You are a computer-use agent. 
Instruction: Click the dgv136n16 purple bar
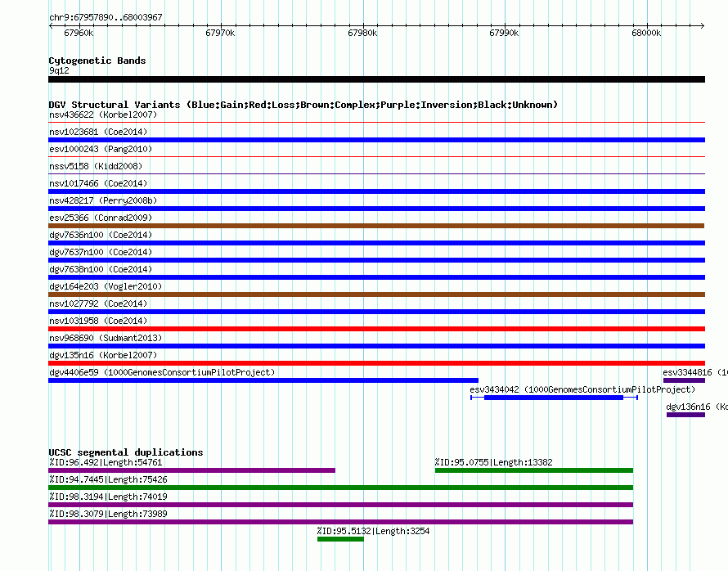tap(685, 415)
